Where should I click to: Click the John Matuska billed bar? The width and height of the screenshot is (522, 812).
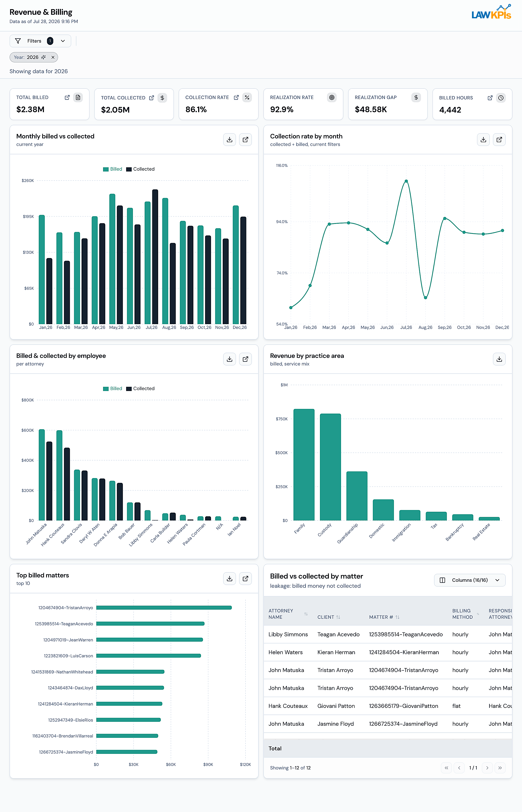(x=42, y=475)
